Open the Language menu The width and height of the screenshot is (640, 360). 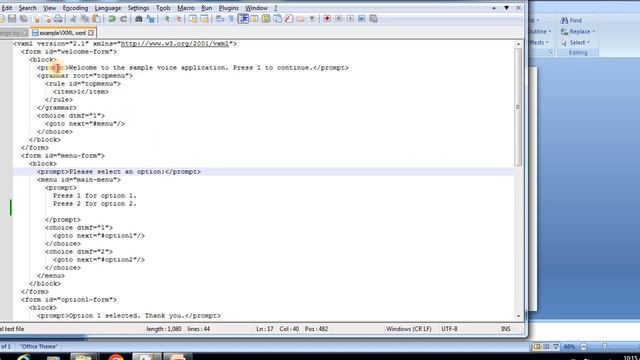coord(108,8)
